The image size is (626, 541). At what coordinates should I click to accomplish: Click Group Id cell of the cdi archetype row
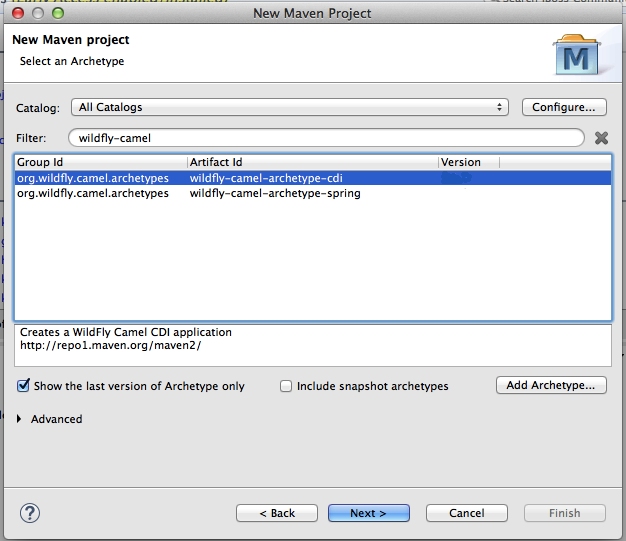tap(93, 178)
